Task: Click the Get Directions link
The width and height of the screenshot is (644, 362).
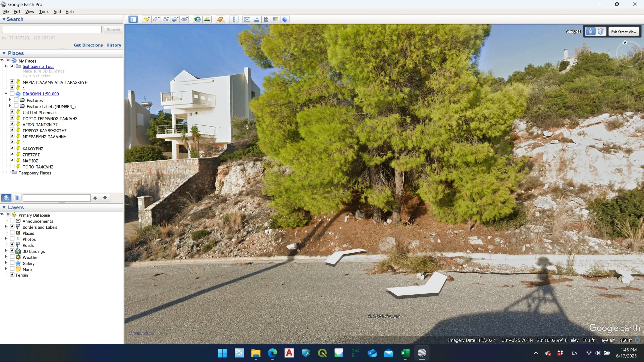Action: [x=88, y=45]
